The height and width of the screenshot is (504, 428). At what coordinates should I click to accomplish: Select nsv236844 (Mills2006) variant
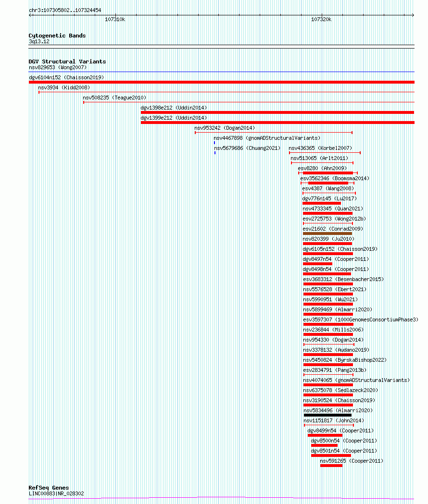click(x=333, y=330)
